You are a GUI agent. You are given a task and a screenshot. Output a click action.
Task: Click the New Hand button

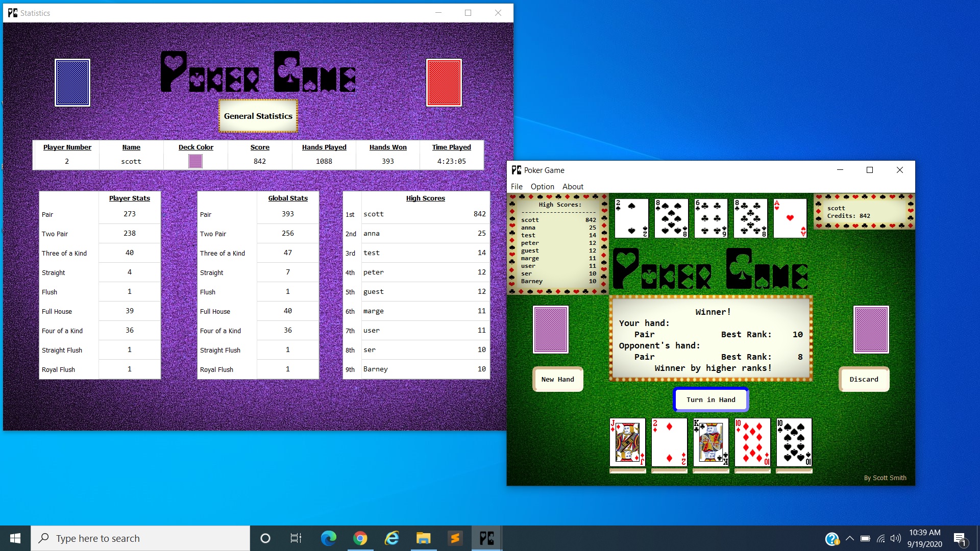557,379
